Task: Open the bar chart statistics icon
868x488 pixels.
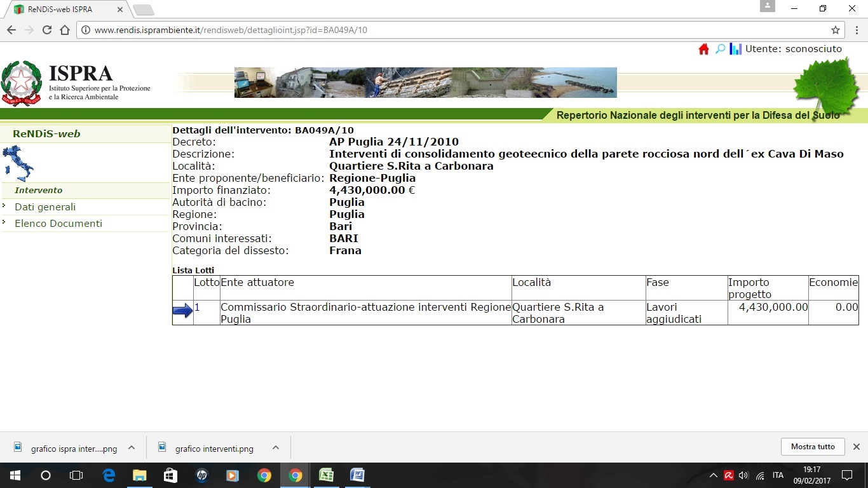Action: (x=736, y=49)
